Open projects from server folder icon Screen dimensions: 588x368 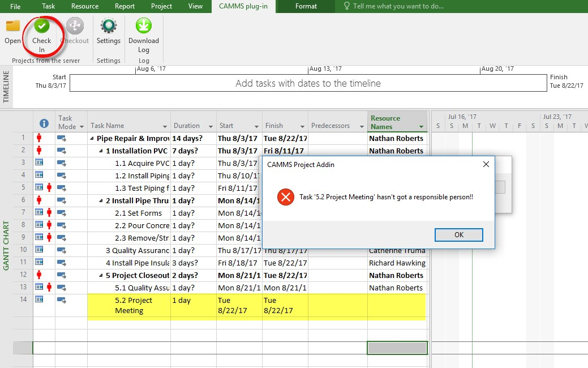point(13,26)
